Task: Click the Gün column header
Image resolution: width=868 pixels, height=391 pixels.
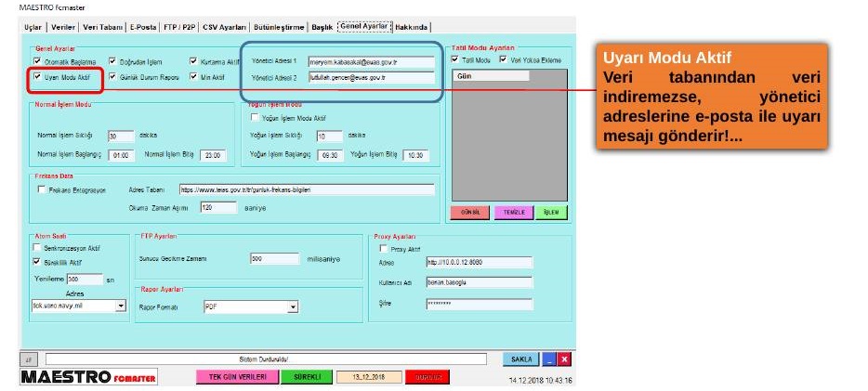Action: click(491, 76)
